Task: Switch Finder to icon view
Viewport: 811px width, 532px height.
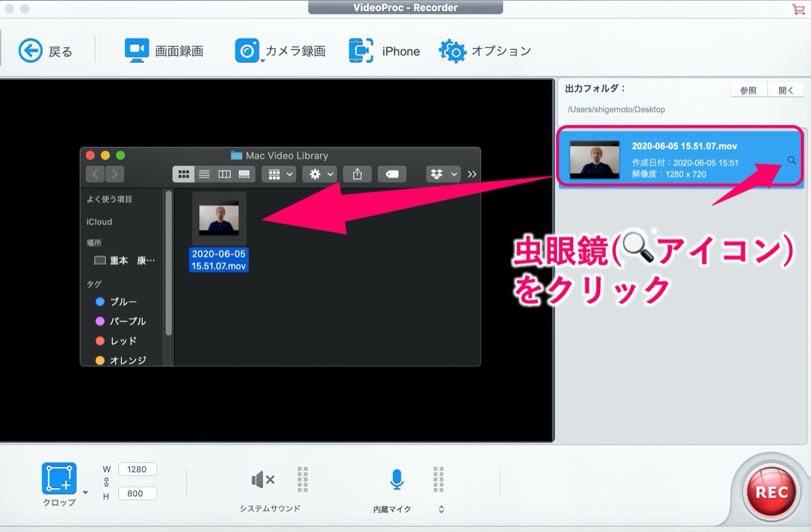Action: point(183,174)
